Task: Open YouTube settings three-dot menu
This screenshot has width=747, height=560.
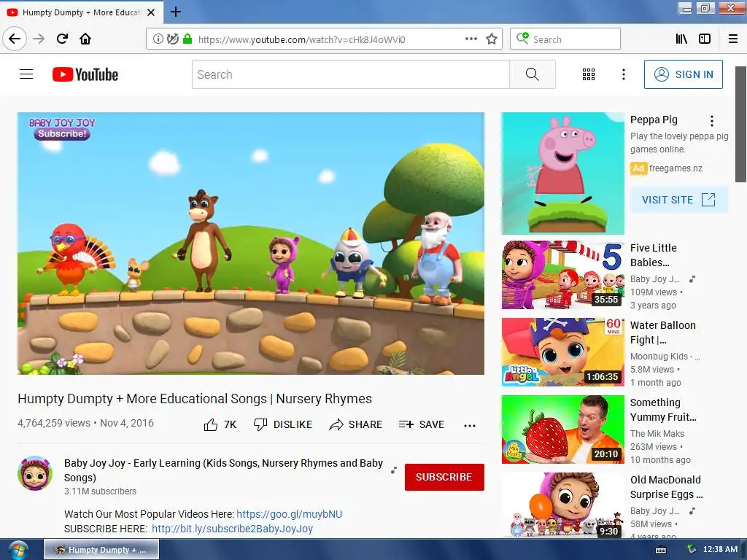Action: pyautogui.click(x=623, y=74)
